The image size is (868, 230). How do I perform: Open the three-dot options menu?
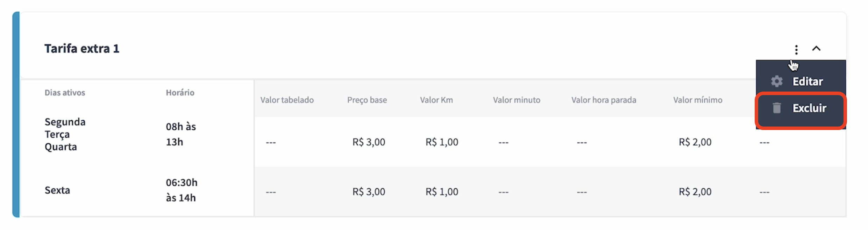pyautogui.click(x=796, y=50)
